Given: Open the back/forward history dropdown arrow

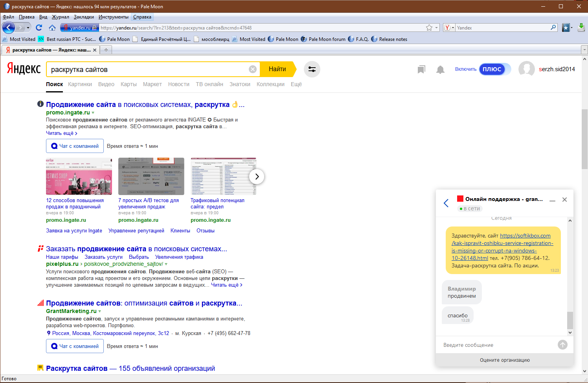Looking at the screenshot, I should pos(28,28).
